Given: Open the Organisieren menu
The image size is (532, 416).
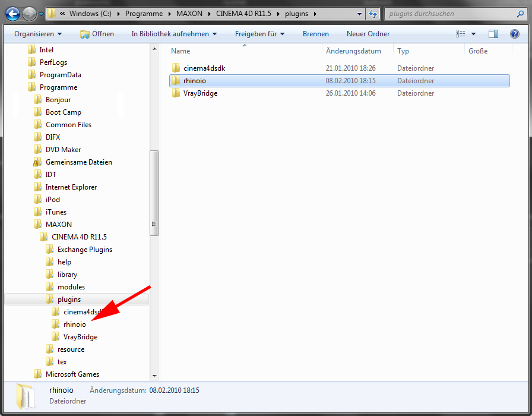Looking at the screenshot, I should pos(38,34).
